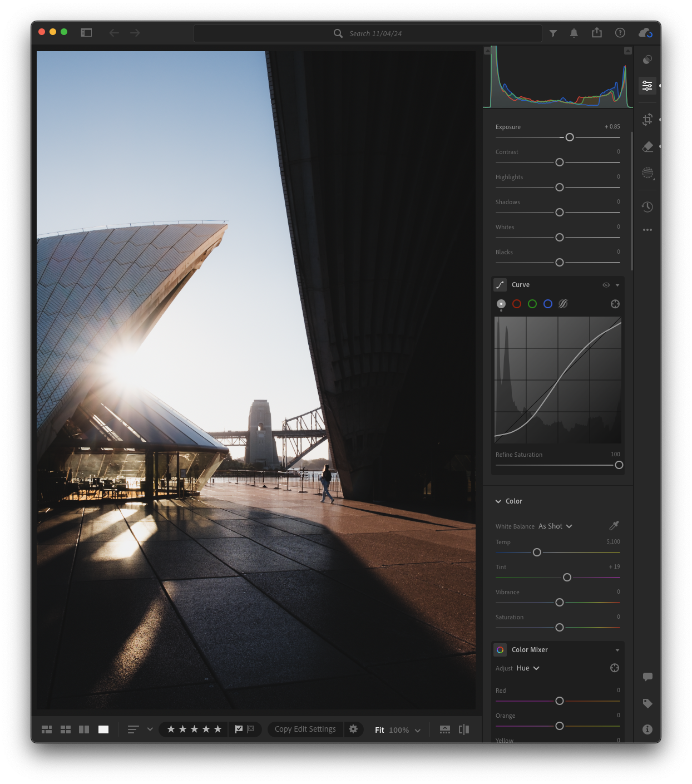
Task: Click Fit zoom button
Action: [379, 730]
